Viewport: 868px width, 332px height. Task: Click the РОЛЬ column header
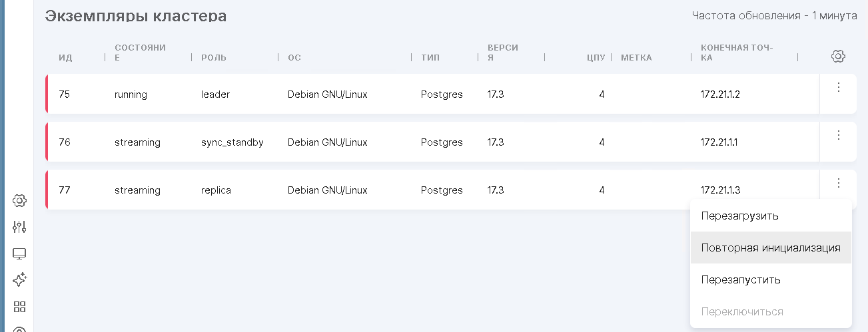(x=214, y=57)
